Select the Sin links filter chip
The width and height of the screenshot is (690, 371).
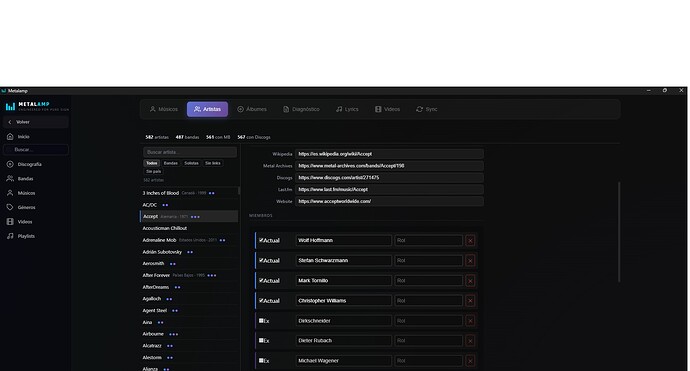(213, 163)
